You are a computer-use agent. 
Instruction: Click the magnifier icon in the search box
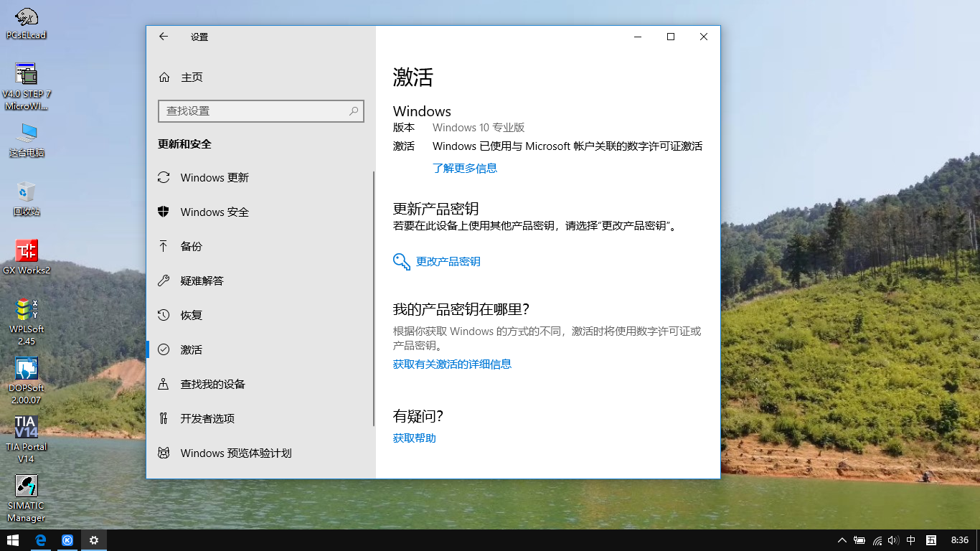tap(354, 111)
